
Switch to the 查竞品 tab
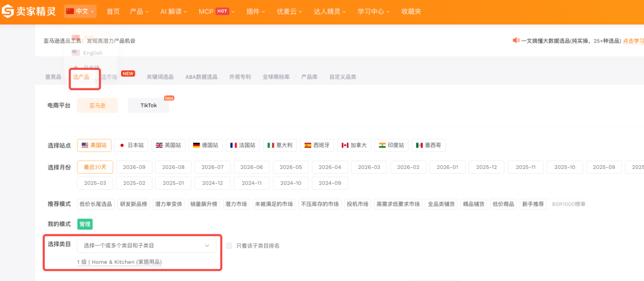54,77
